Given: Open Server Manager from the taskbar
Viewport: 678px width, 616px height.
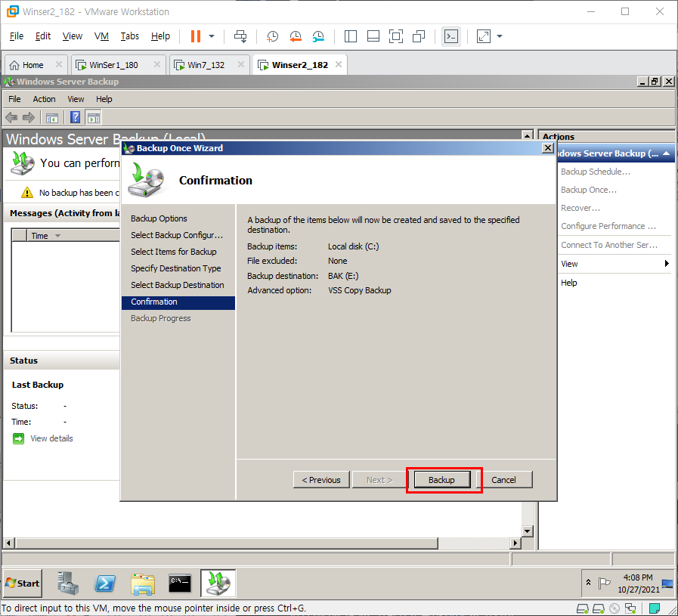Looking at the screenshot, I should pyautogui.click(x=68, y=583).
